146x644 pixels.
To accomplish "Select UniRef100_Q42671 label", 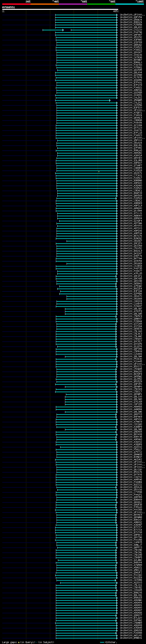I will point(131,173).
